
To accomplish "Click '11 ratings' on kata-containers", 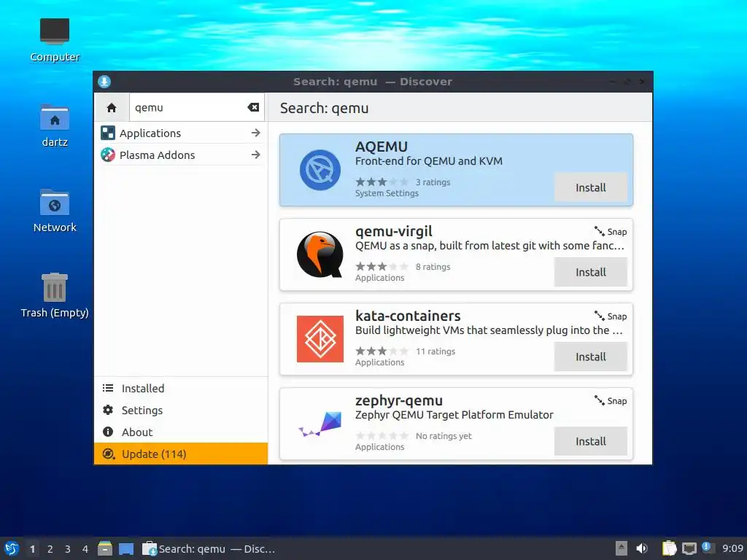I will click(x=436, y=351).
